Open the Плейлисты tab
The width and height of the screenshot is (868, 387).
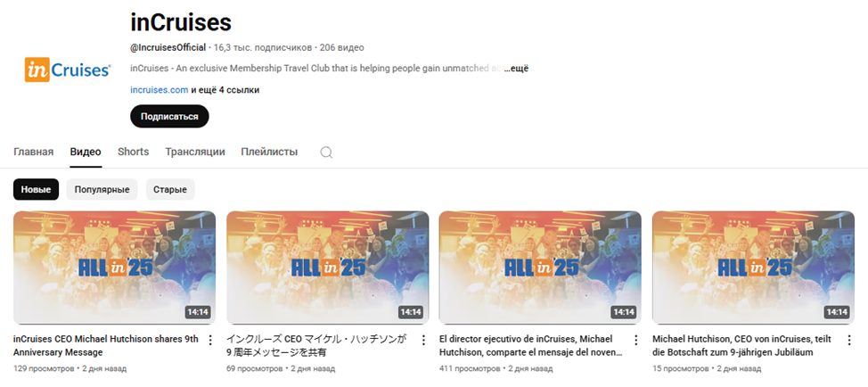(x=269, y=152)
